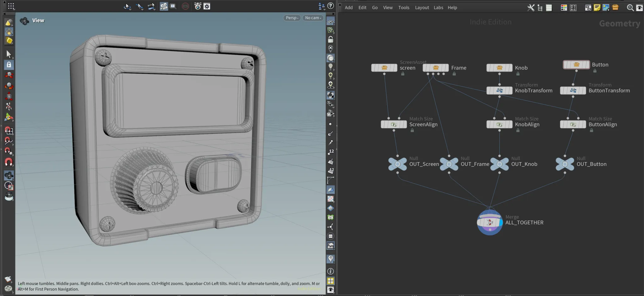The height and width of the screenshot is (296, 644).
Task: Select the OUT_Button null node
Action: [565, 164]
